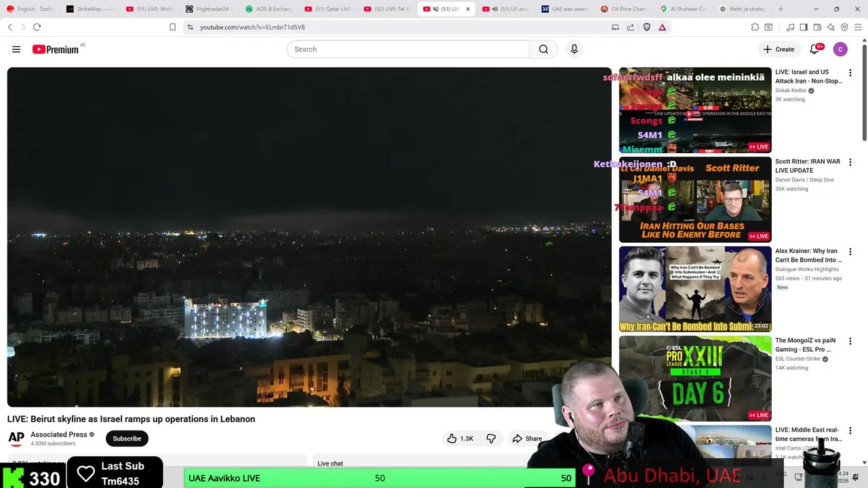Image resolution: width=868 pixels, height=488 pixels.
Task: Open the YouTube guide hamburger menu
Action: point(16,49)
